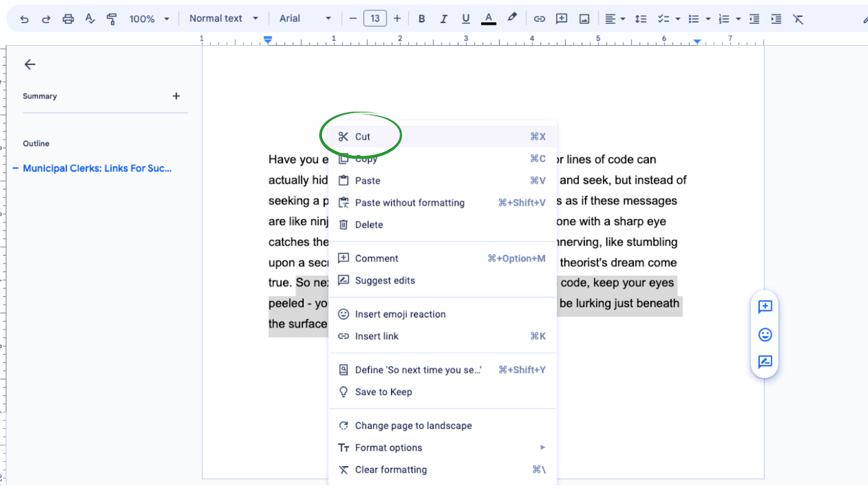Open the text color picker
Screen dimensions: 868x489
click(489, 19)
